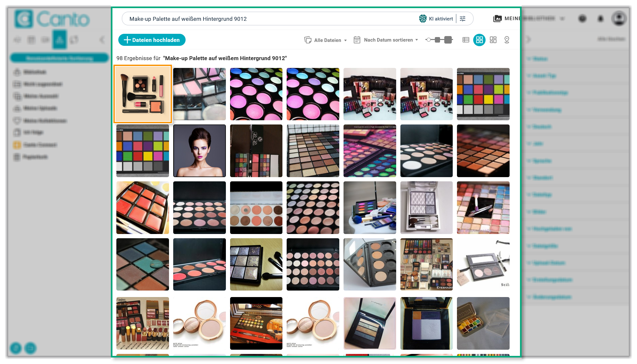The image size is (637, 364).
Task: Open the map location view
Action: tap(507, 40)
